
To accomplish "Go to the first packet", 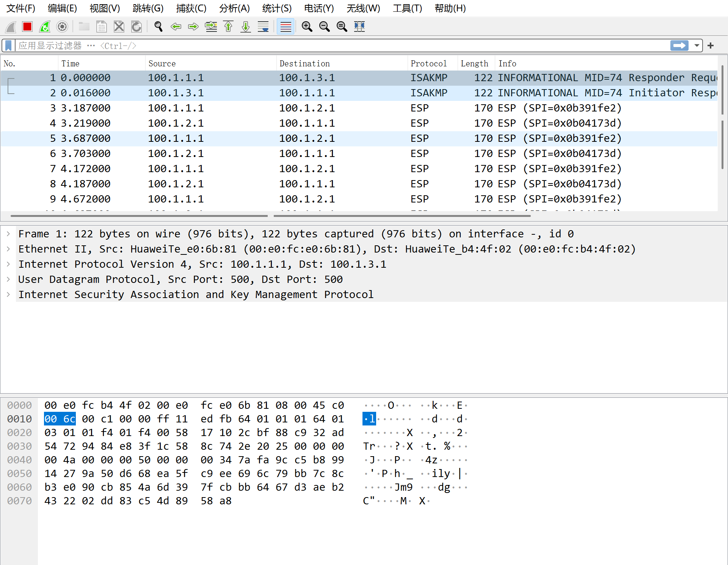I will coord(228,27).
